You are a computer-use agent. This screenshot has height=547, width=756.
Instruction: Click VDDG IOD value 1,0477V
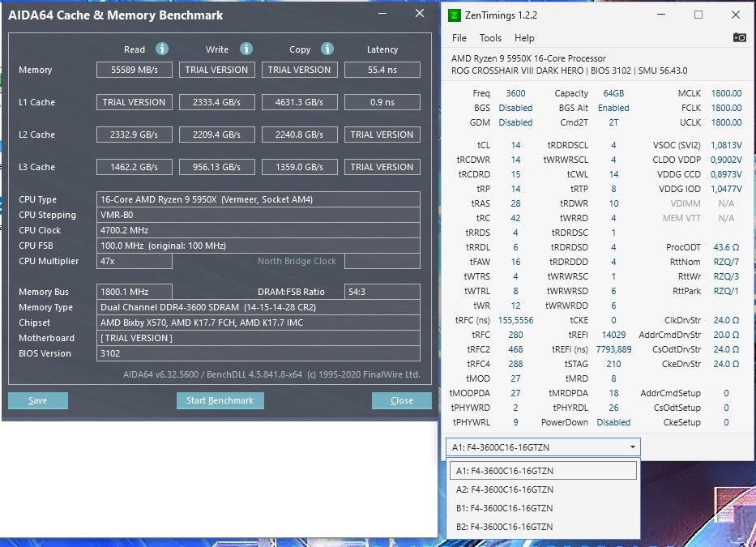[x=726, y=189]
